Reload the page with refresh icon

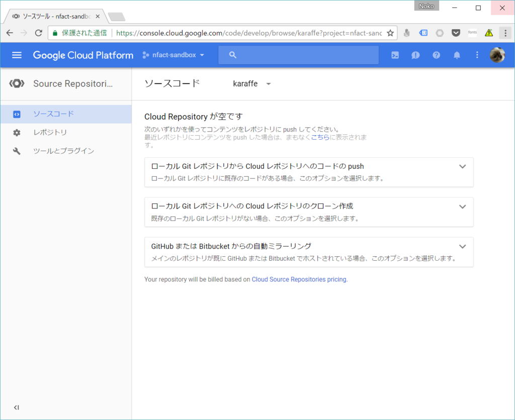(x=38, y=33)
